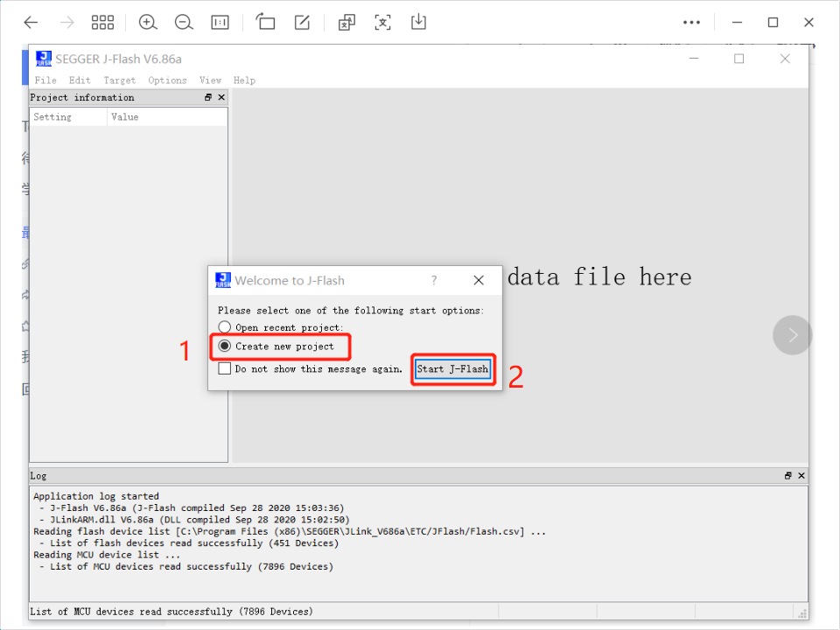Extract text with the OCR scan icon
The height and width of the screenshot is (630, 840).
tap(382, 23)
